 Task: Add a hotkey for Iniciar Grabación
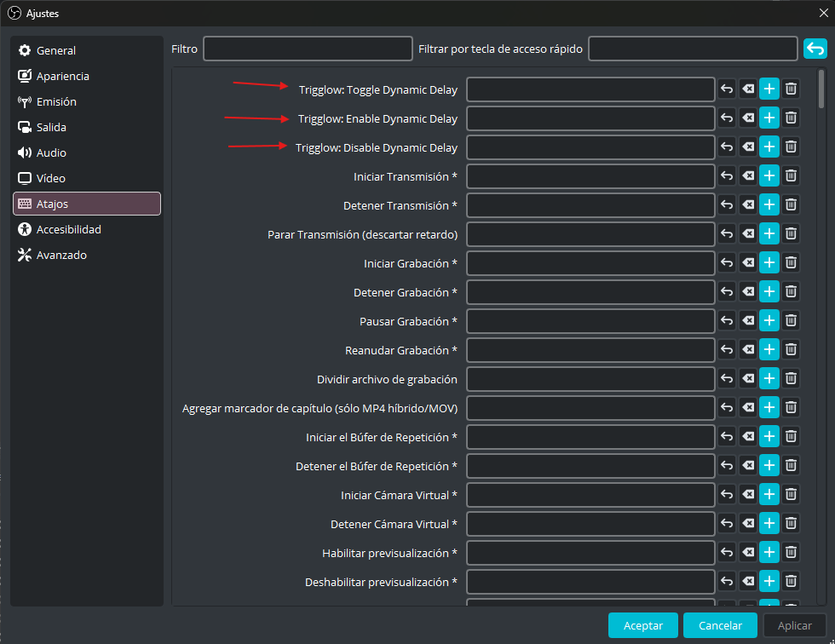coord(769,262)
